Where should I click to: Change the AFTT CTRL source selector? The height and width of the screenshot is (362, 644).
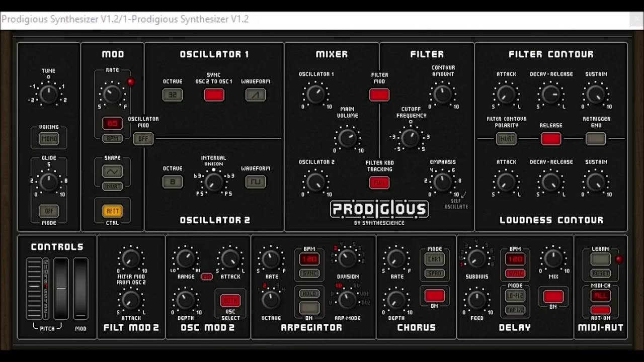click(112, 211)
